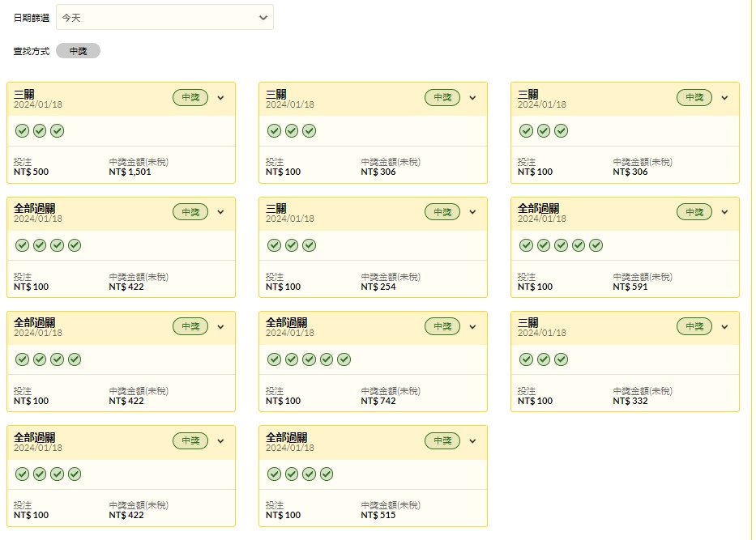Click the page's vertical scrollbar on the right edge
The width and height of the screenshot is (756, 540).
coord(753,270)
